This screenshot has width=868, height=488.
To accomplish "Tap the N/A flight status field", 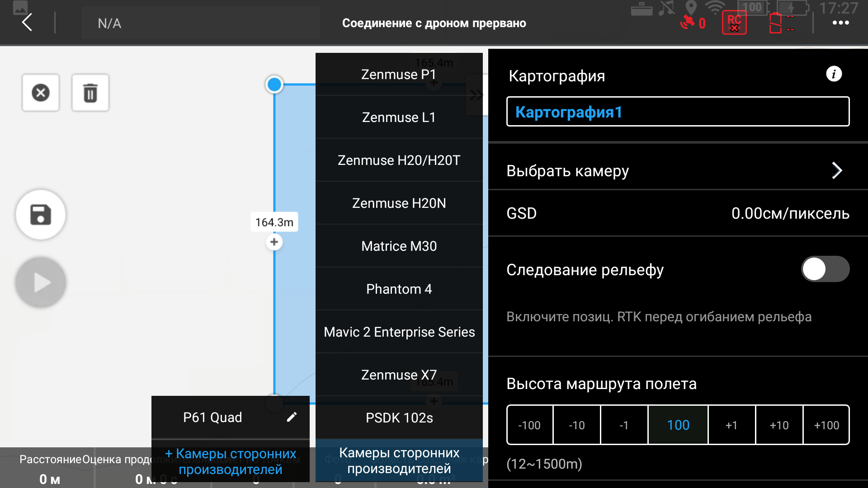I will [201, 23].
